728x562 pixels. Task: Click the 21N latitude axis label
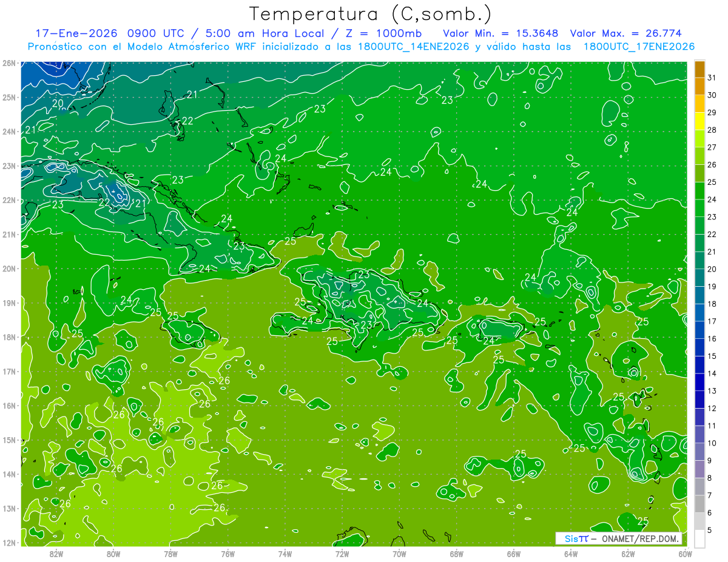8,235
